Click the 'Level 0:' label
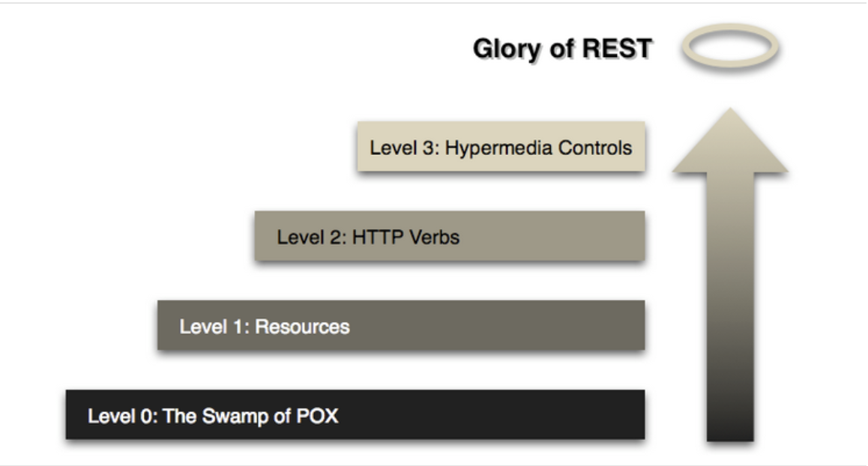868x466 pixels. click(x=122, y=416)
